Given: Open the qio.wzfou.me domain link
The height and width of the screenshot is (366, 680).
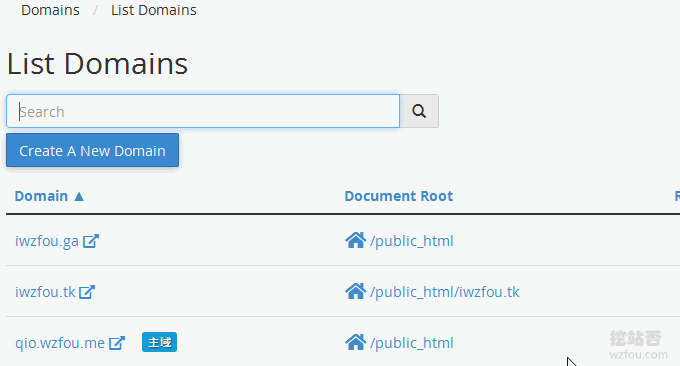Looking at the screenshot, I should click(x=60, y=343).
